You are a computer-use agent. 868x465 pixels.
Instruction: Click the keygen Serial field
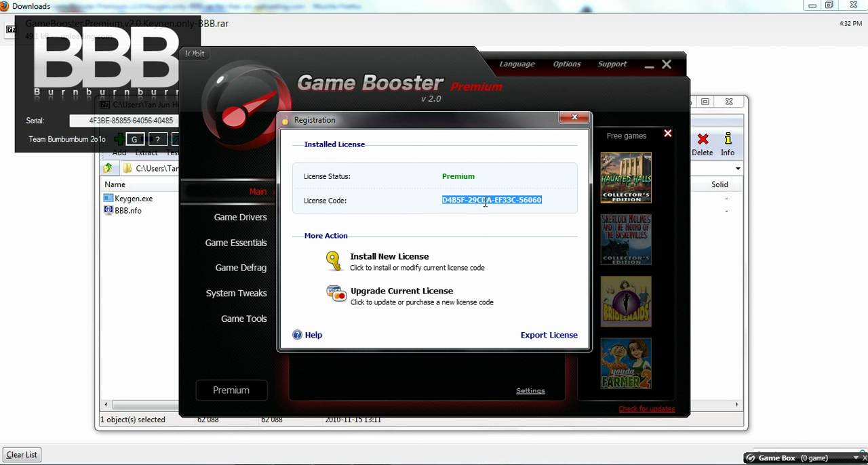coord(125,121)
